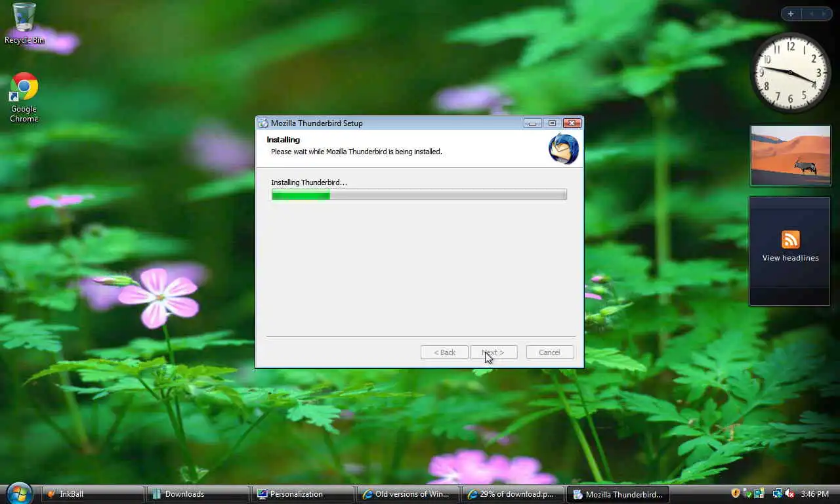
Task: Click the 'Installing Thunderbird…' status text
Action: point(309,182)
